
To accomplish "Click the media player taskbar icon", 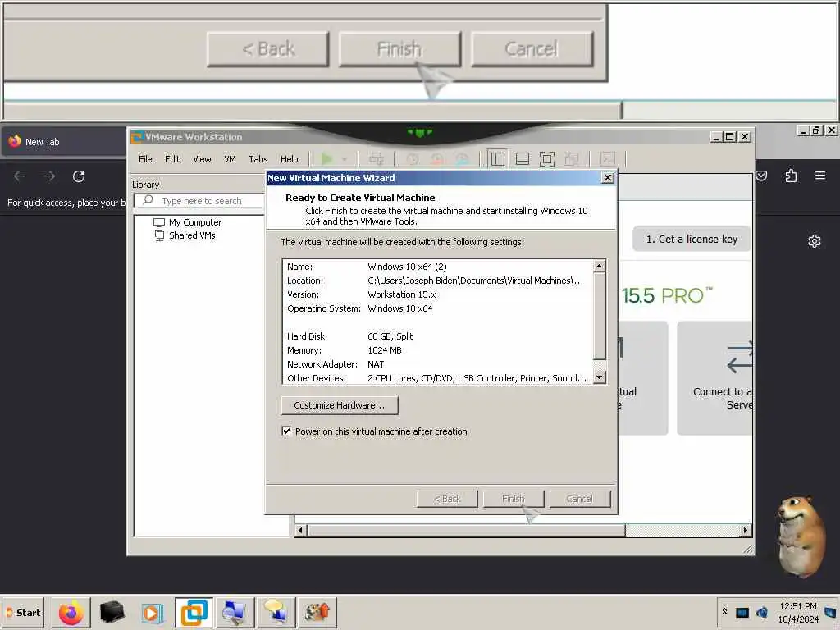I will point(152,612).
